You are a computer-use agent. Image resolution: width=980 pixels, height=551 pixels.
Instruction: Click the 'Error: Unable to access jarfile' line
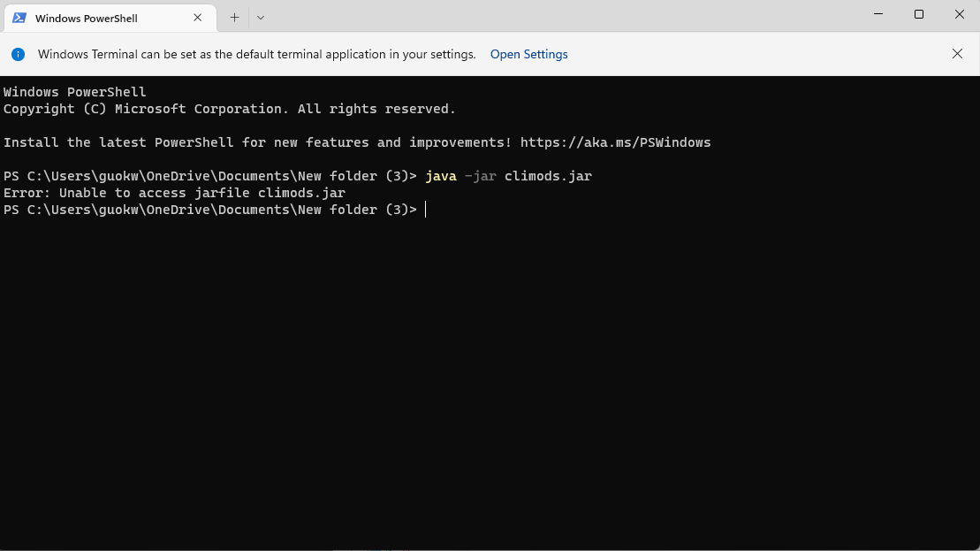[174, 194]
